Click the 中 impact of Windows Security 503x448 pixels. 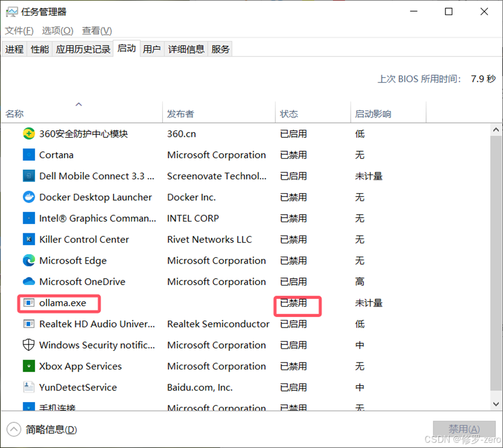(359, 345)
